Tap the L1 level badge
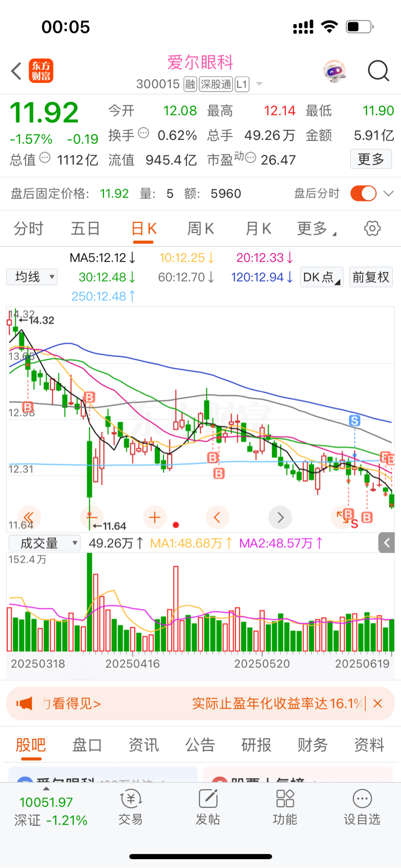 pyautogui.click(x=242, y=84)
